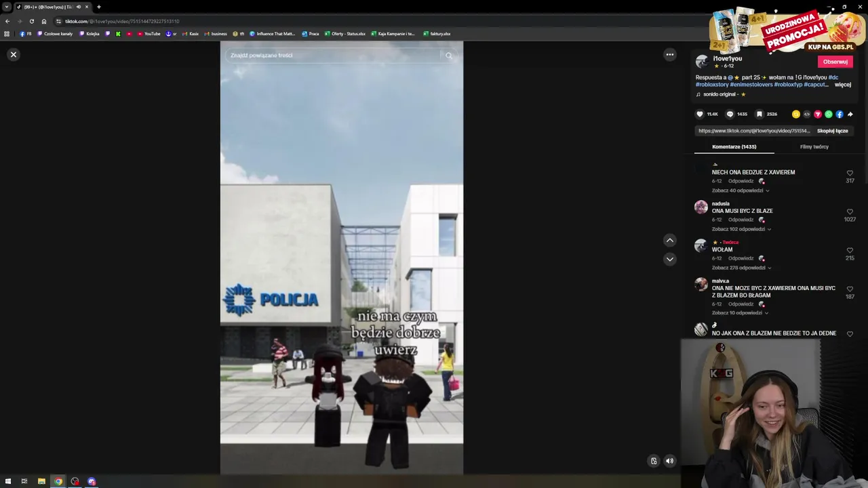
Task: Like the video with heart icon
Action: pos(700,114)
